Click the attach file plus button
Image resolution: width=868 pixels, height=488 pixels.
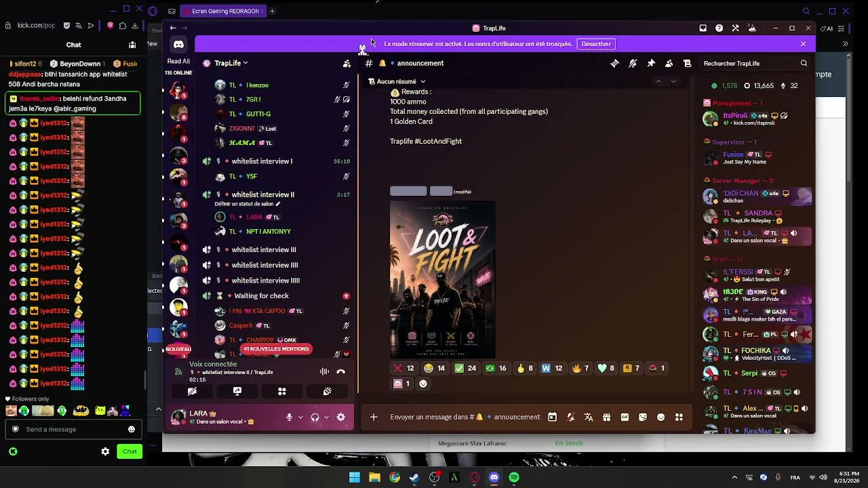[374, 417]
